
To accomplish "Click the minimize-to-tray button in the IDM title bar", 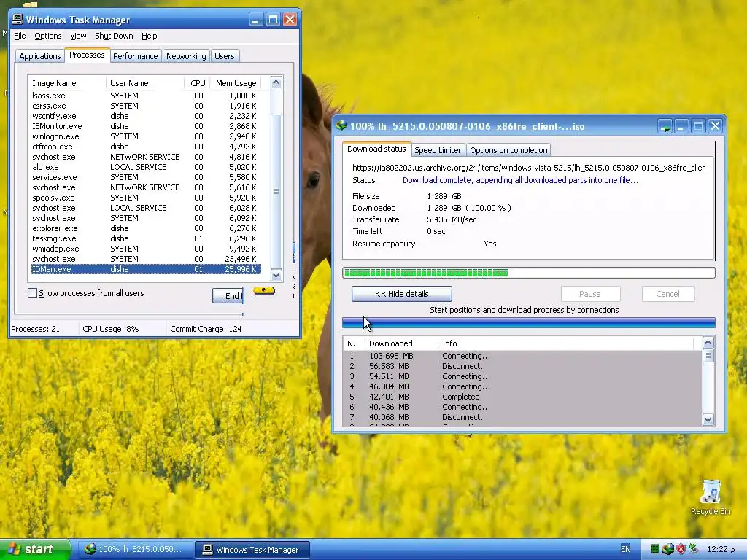I will tap(665, 126).
